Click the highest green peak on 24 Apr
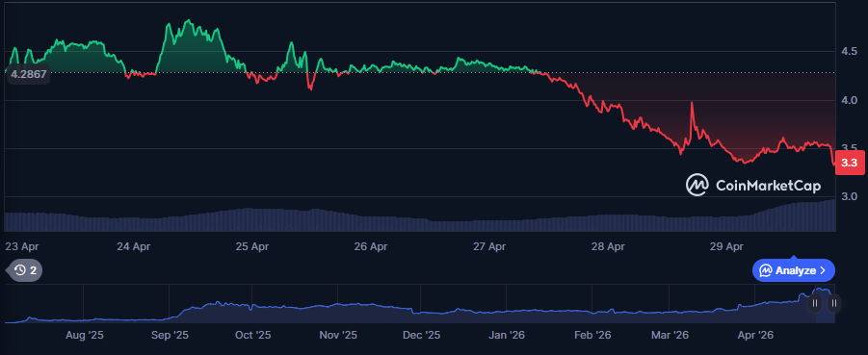The width and height of the screenshot is (868, 355). point(188,21)
